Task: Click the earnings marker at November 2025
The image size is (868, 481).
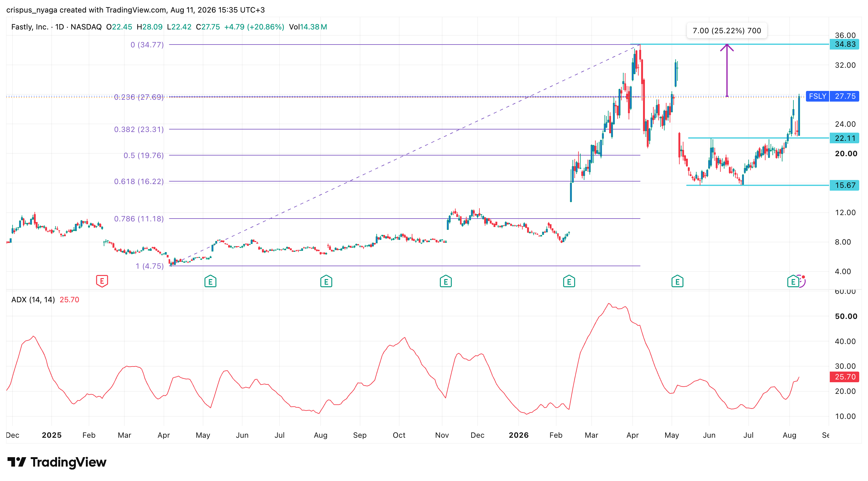Action: coord(446,281)
